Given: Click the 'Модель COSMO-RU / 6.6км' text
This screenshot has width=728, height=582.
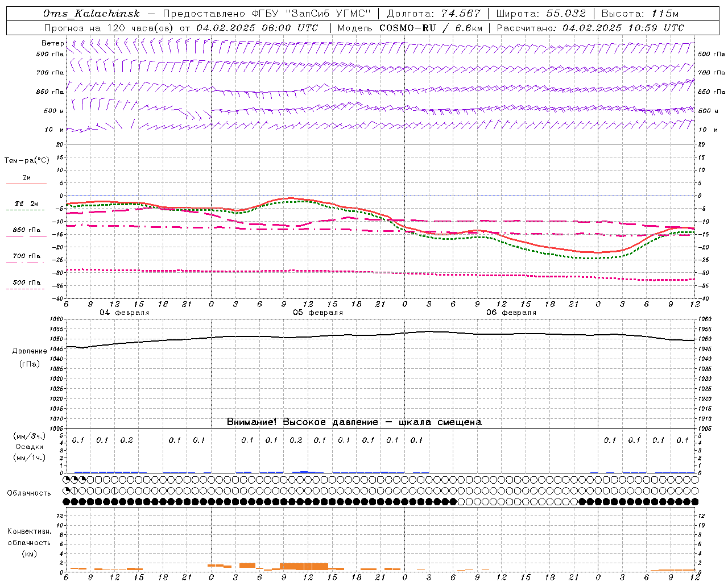Looking at the screenshot, I should [x=410, y=28].
